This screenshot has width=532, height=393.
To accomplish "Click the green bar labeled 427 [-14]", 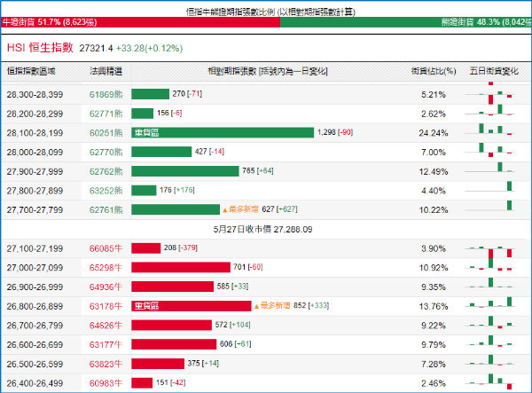I will [161, 152].
